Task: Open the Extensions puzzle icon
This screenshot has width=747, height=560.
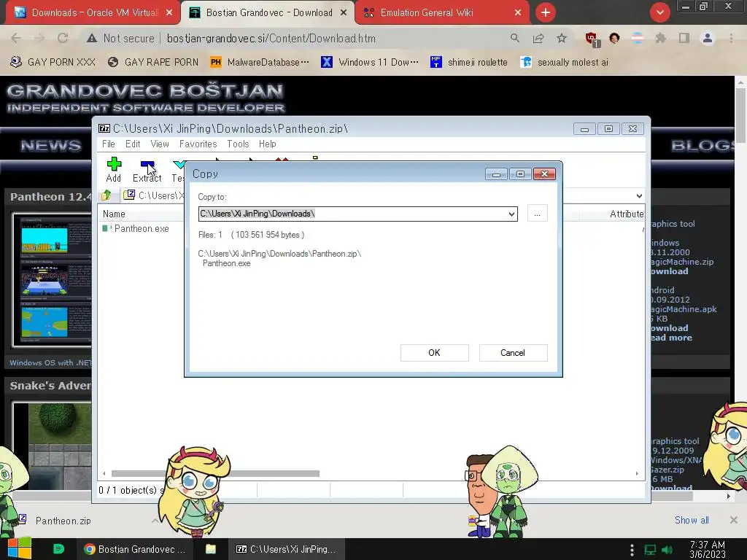Action: pyautogui.click(x=660, y=38)
